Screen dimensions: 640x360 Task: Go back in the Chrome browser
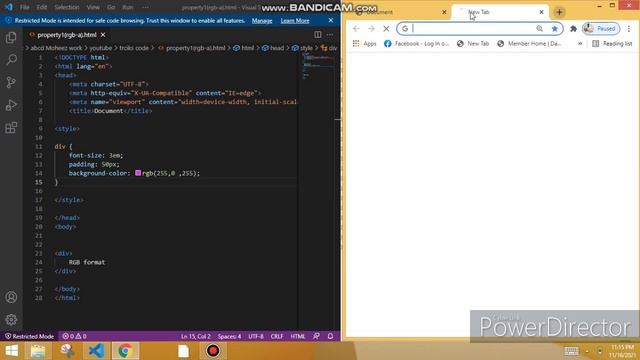[x=356, y=29]
